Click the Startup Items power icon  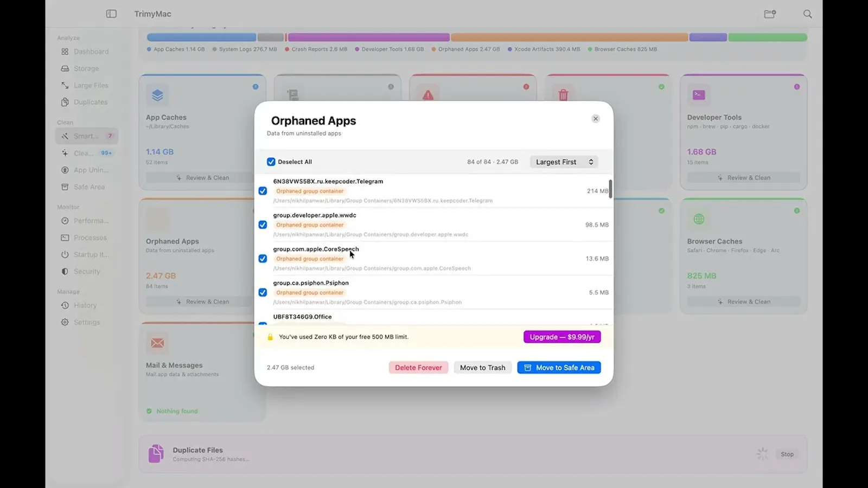[x=65, y=254]
